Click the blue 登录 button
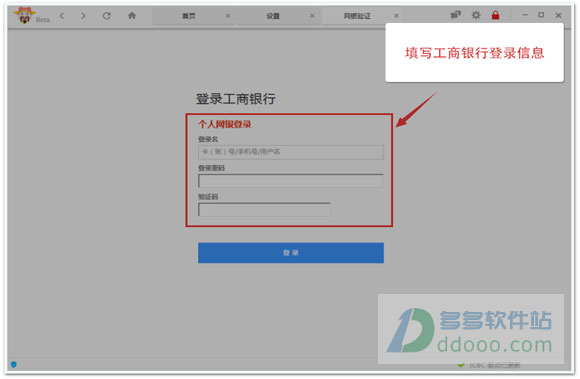Viewport: 580px width, 379px height. 291,253
